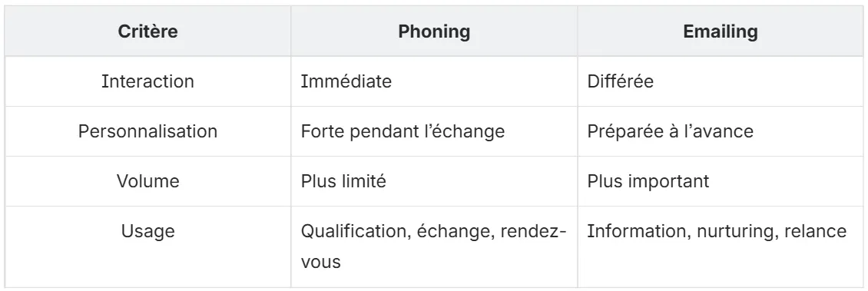The height and width of the screenshot is (291, 868).
Task: Click the Critère column header
Action: pos(147,31)
